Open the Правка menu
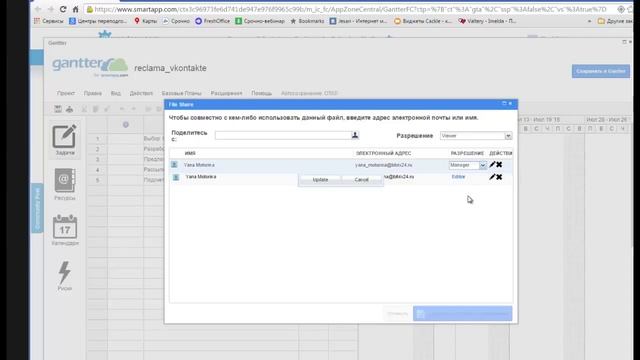The image size is (640, 360). point(93,93)
